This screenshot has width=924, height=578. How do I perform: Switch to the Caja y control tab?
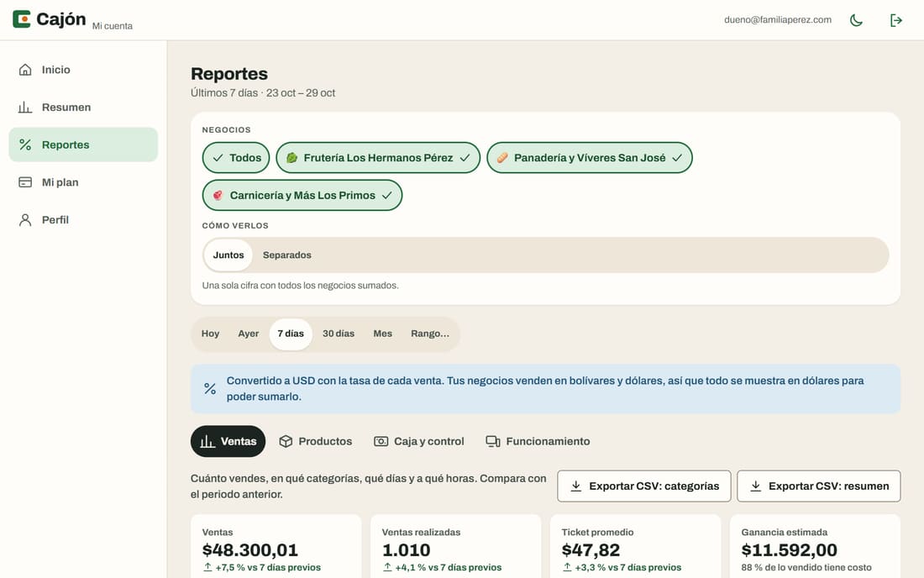pyautogui.click(x=419, y=441)
